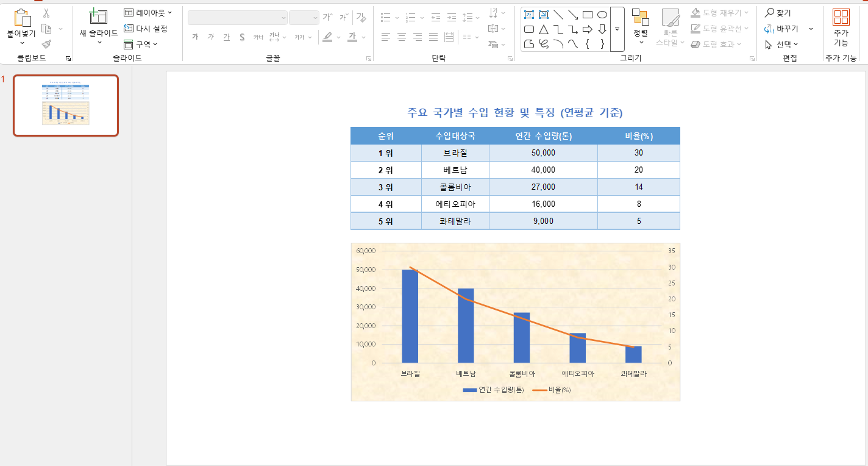Open the 구역 section dropdown
The image size is (868, 466).
(x=141, y=44)
